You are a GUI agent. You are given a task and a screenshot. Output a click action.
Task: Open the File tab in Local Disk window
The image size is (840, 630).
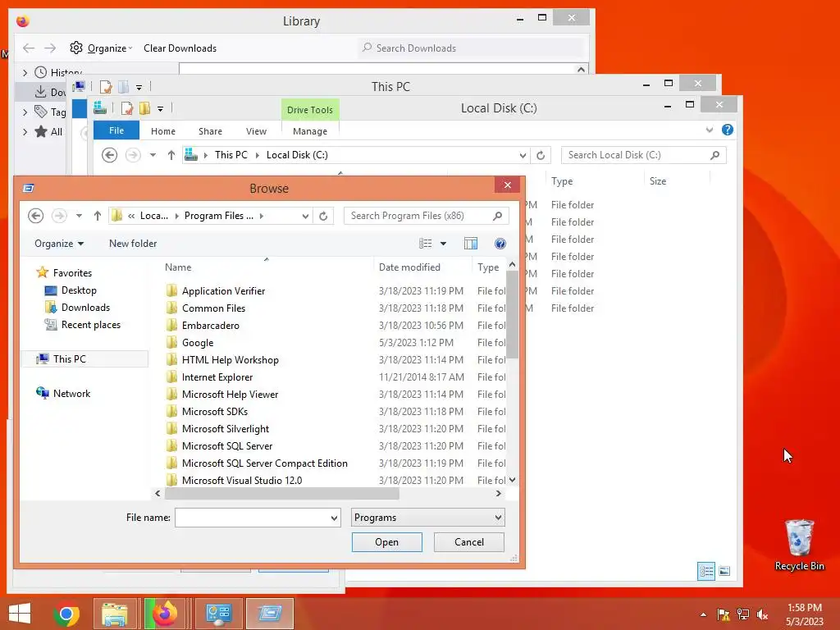(116, 130)
